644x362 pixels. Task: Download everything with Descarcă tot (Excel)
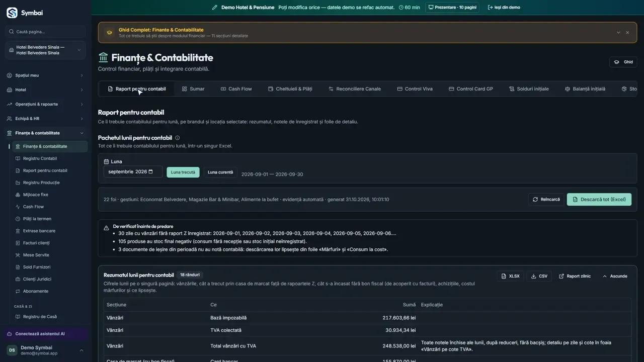pyautogui.click(x=599, y=200)
